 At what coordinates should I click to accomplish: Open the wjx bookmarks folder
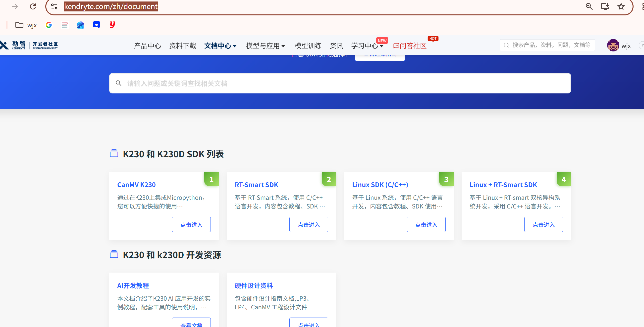coord(26,25)
